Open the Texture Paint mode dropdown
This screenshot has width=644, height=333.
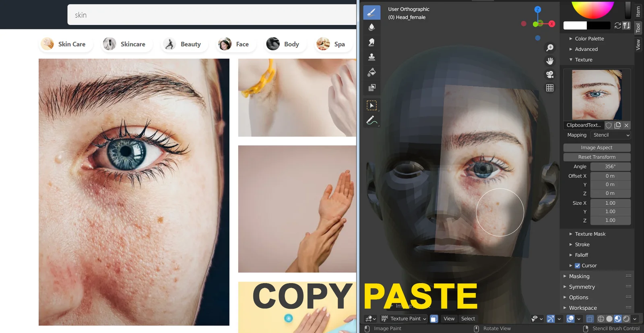coord(404,319)
